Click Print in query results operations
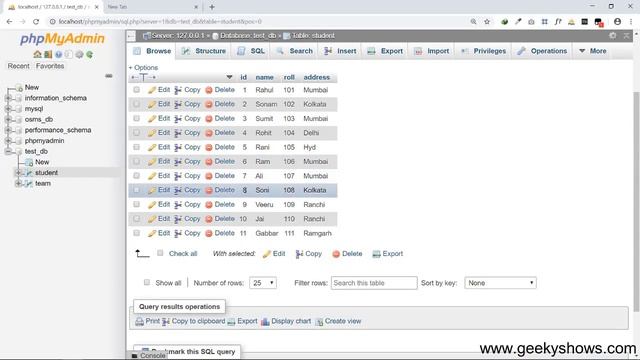The height and width of the screenshot is (360, 640). pyautogui.click(x=147, y=321)
